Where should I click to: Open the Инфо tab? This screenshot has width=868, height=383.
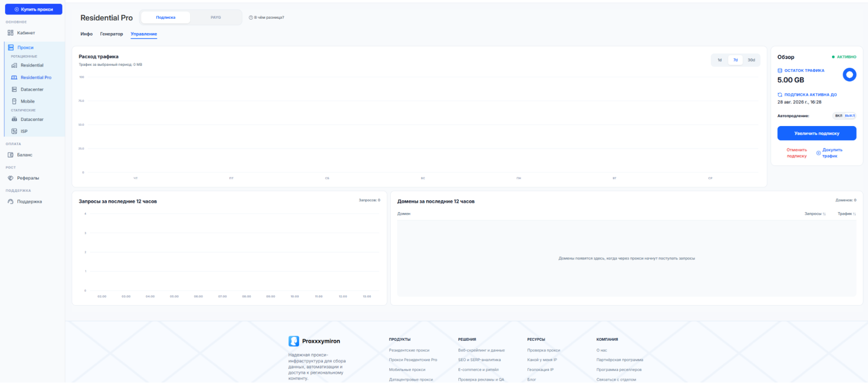tap(86, 34)
